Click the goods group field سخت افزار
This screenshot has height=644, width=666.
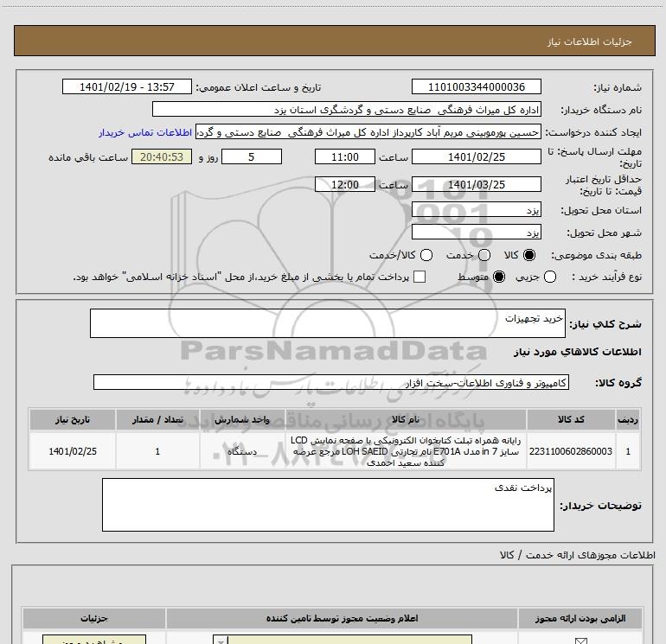click(331, 382)
